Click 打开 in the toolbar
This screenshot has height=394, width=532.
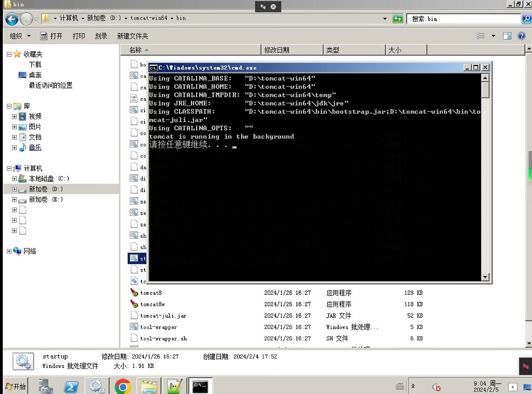point(51,36)
